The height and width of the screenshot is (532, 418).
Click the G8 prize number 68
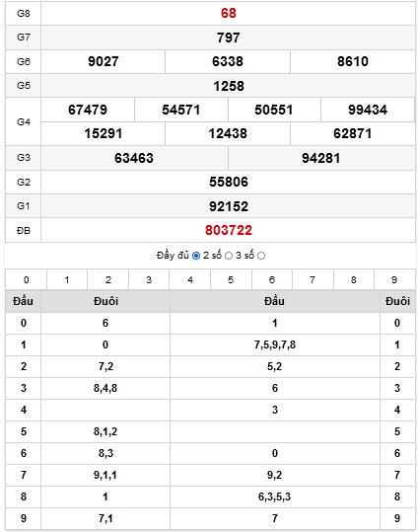click(228, 13)
